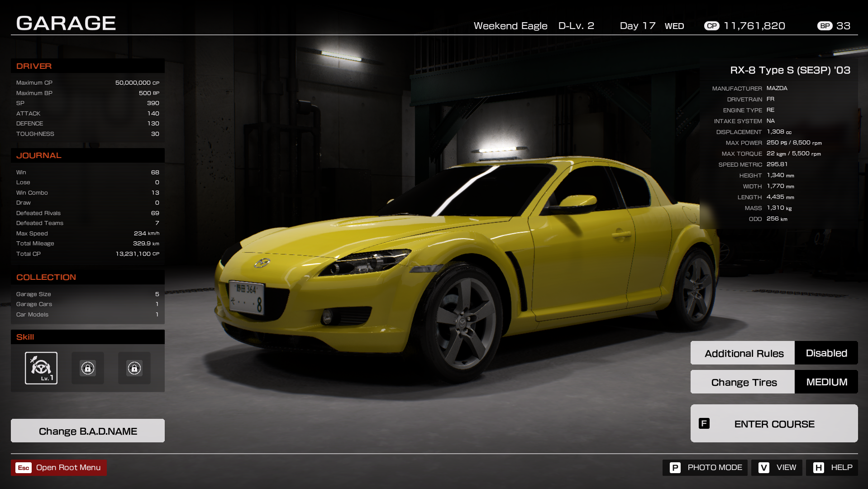Click the Day 17 WED date text

pyautogui.click(x=652, y=26)
